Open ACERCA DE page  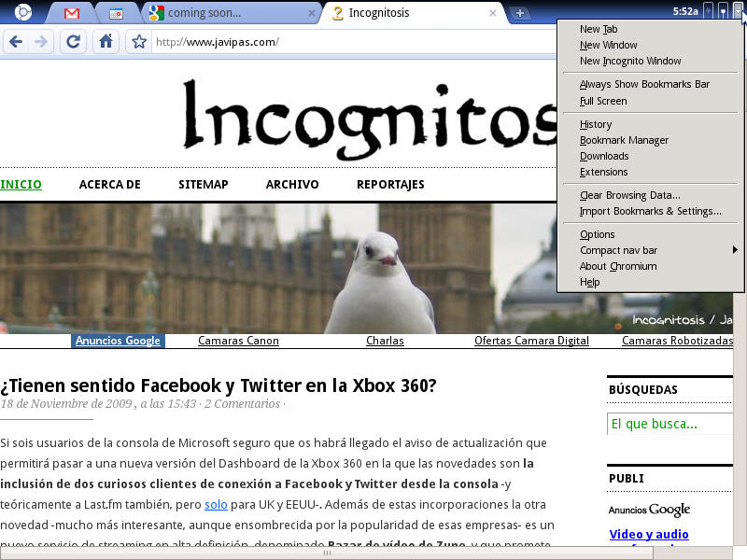pos(109,184)
